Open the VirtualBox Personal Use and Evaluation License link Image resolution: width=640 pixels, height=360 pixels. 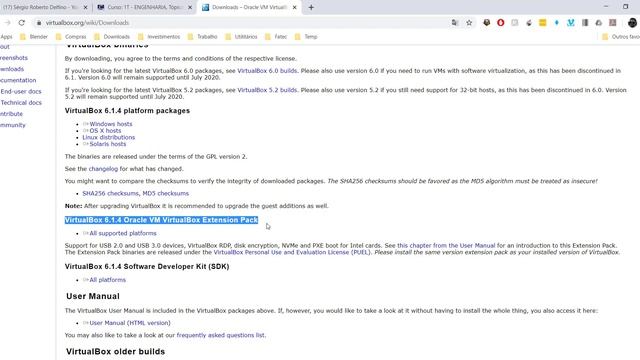pos(292,252)
